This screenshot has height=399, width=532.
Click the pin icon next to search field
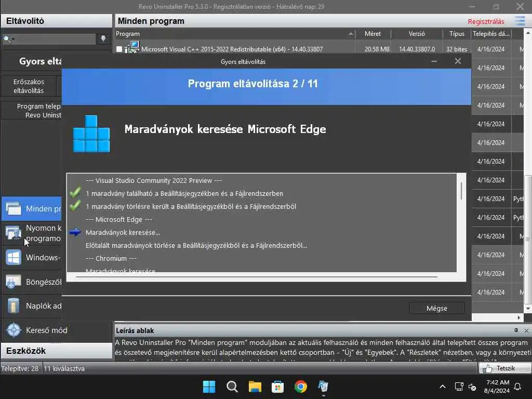[x=103, y=38]
